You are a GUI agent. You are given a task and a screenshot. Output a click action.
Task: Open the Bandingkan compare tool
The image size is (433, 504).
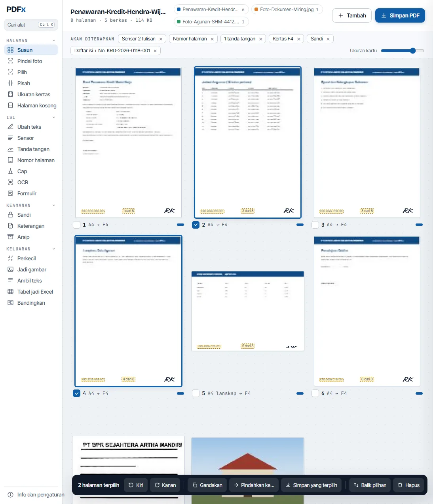[31, 303]
